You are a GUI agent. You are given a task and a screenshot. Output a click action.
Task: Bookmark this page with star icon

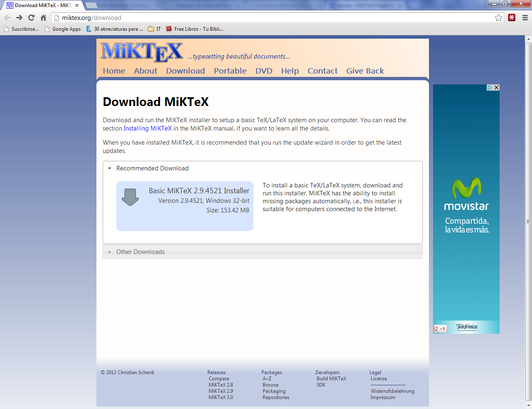point(498,17)
